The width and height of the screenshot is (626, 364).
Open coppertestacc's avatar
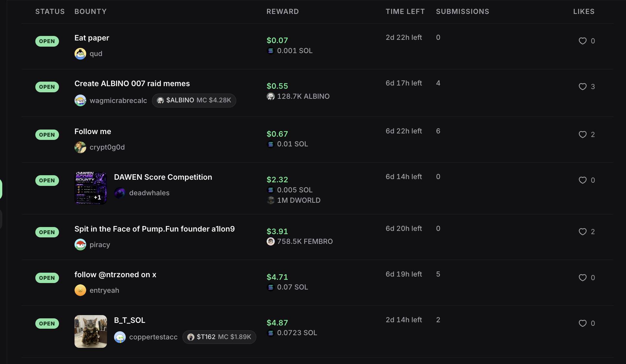coord(120,337)
